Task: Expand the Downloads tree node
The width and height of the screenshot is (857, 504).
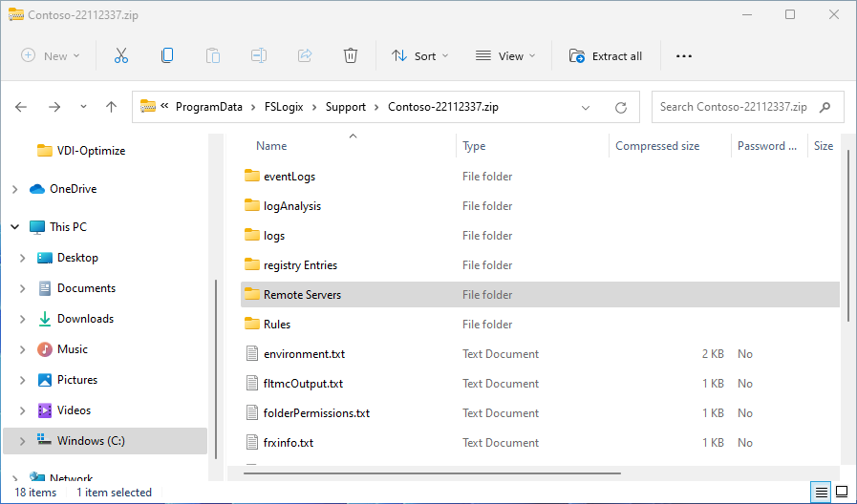Action: 22,319
